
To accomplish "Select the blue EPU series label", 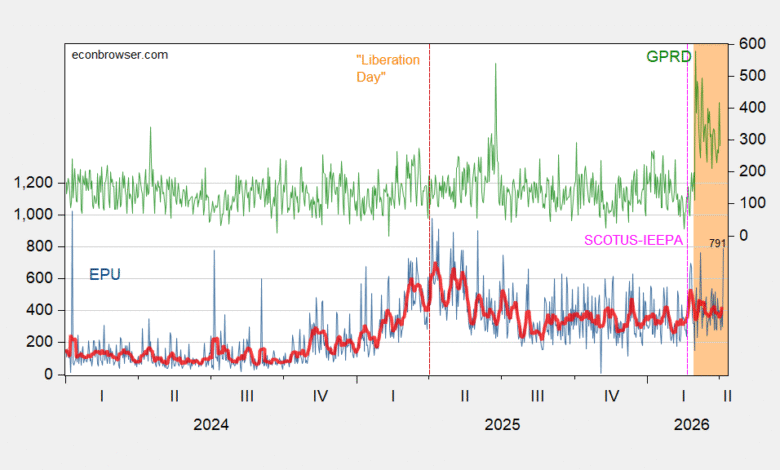I will [x=103, y=274].
